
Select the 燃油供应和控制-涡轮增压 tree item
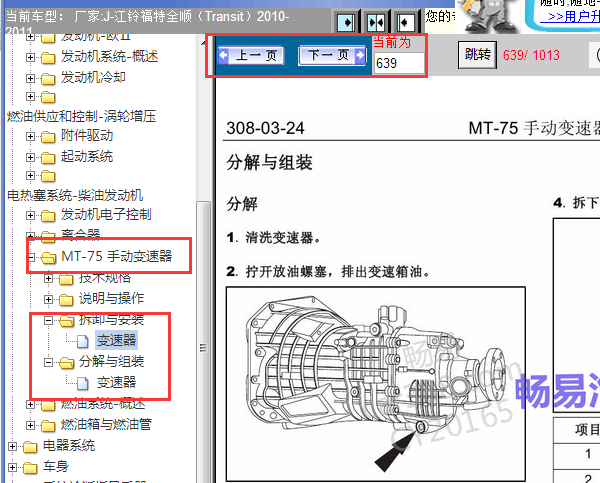[x=81, y=116]
